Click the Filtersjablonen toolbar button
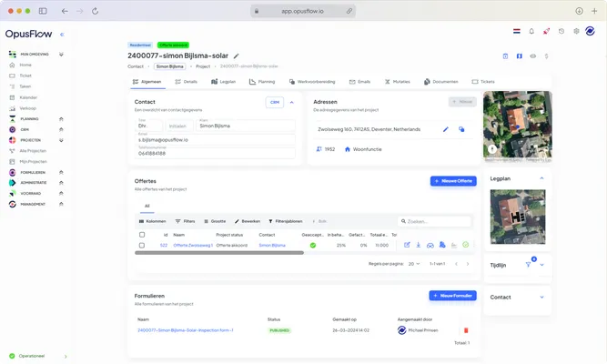 point(286,221)
